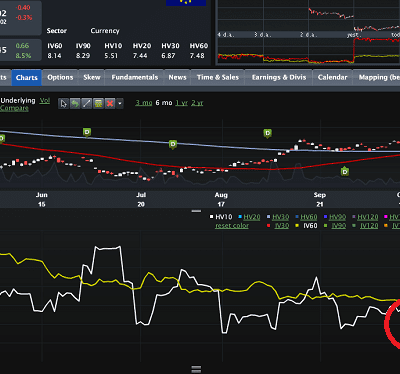Open the yellow-green chart studies tool
400x374 pixels.
(x=98, y=104)
